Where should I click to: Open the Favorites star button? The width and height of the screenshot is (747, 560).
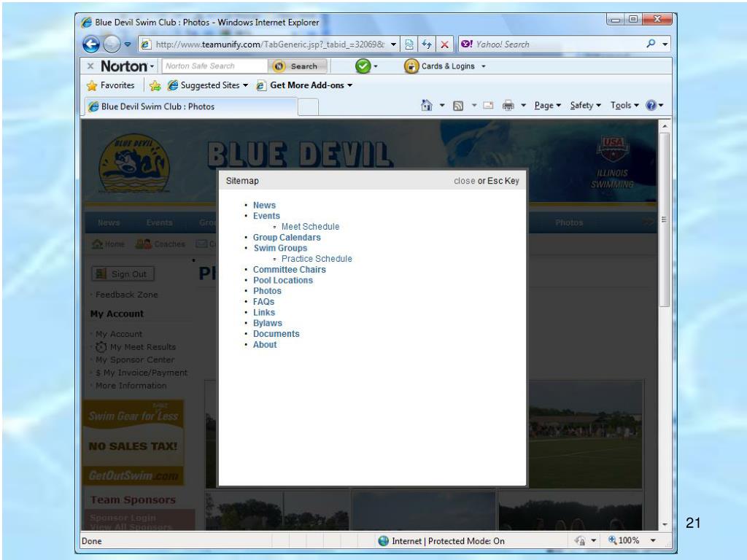[111, 85]
